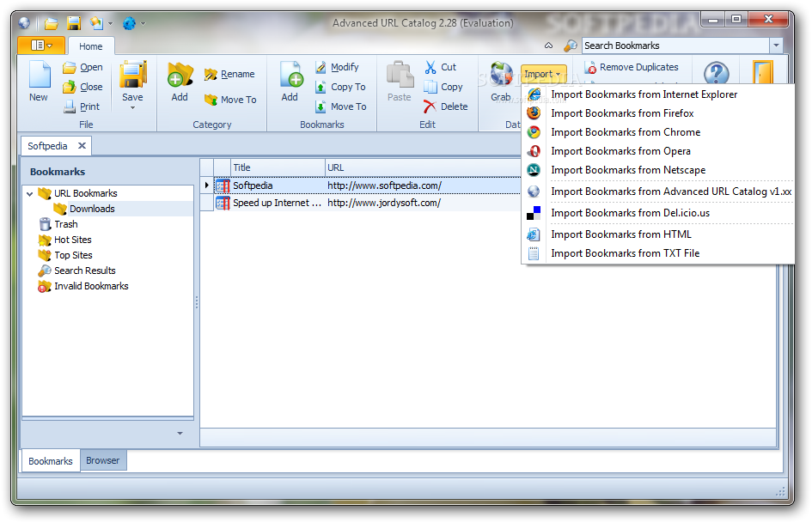Import Bookmarks from Advanced URL Catalog v1.xx

point(658,192)
